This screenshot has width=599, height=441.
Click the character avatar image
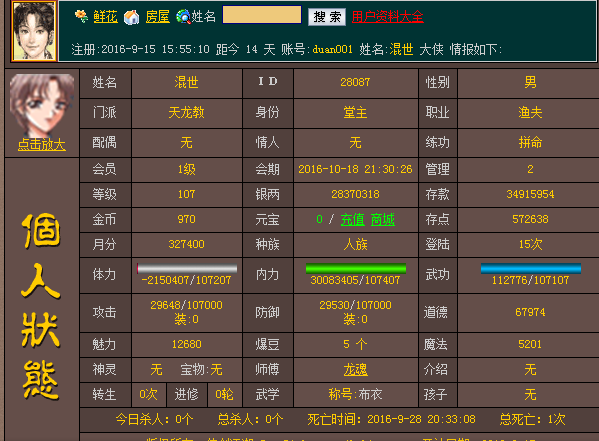pos(42,105)
